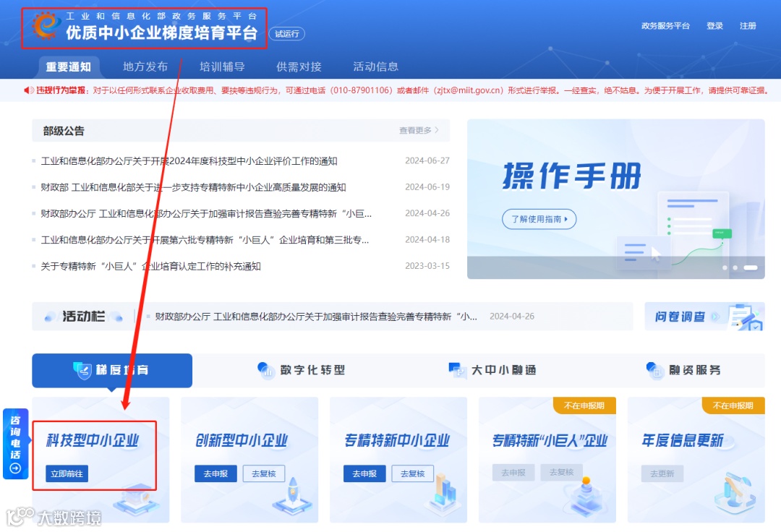This screenshot has width=781, height=532.
Task: Select first carousel dot on 操作手册 banner
Action: pos(725,267)
